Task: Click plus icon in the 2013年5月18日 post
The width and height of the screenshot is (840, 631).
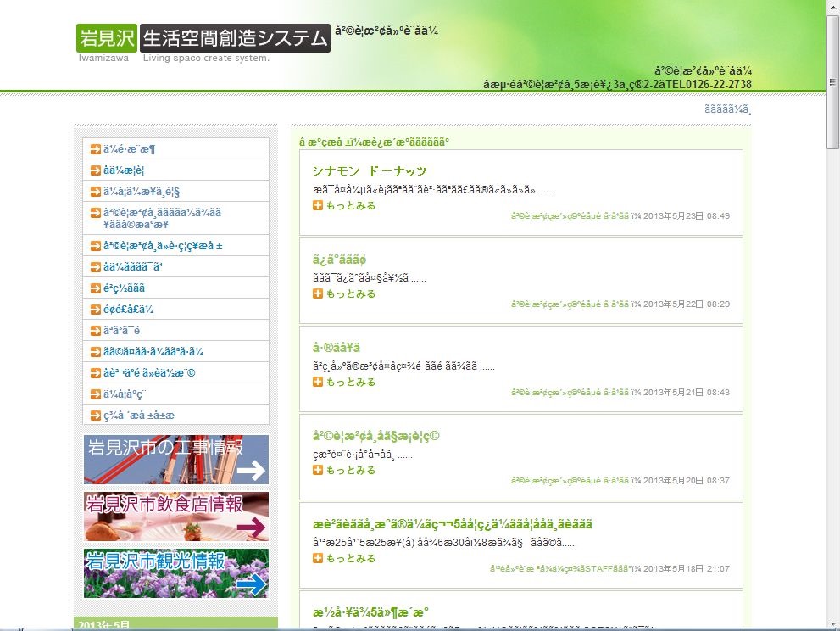Action: pos(318,558)
